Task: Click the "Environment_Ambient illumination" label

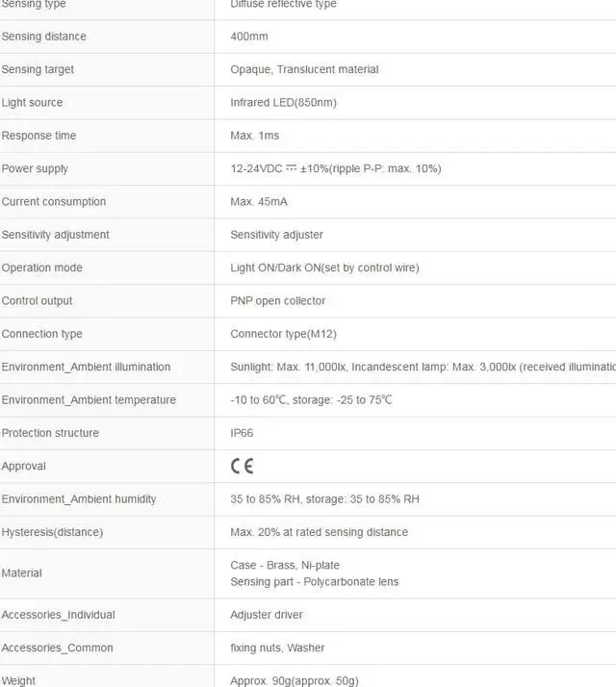Action: 86,367
